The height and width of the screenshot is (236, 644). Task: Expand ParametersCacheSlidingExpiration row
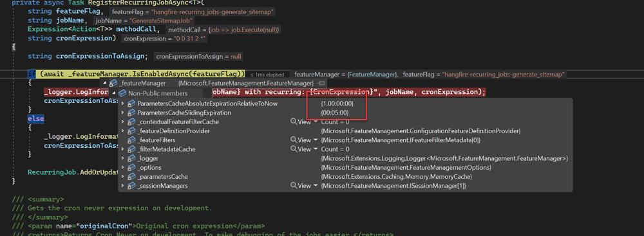(123, 113)
